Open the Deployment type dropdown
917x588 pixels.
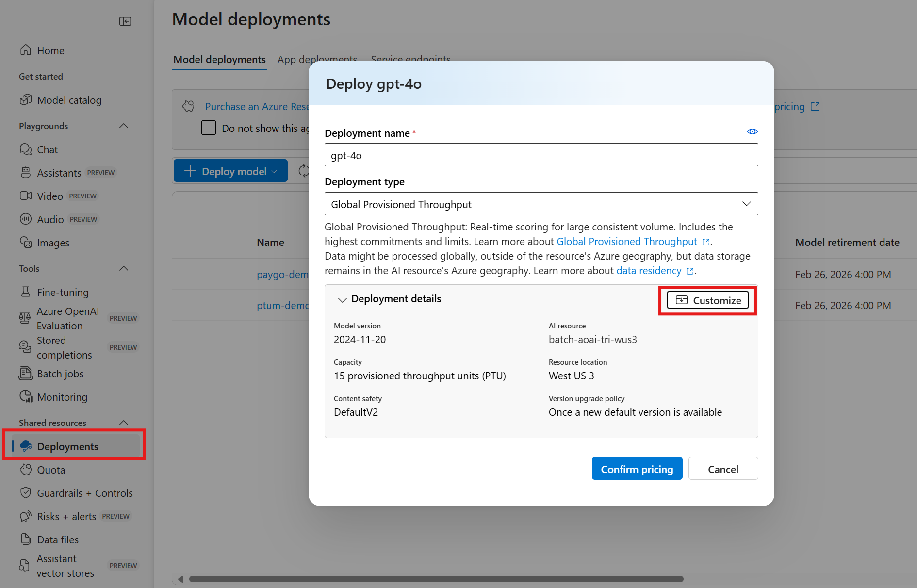(x=541, y=204)
